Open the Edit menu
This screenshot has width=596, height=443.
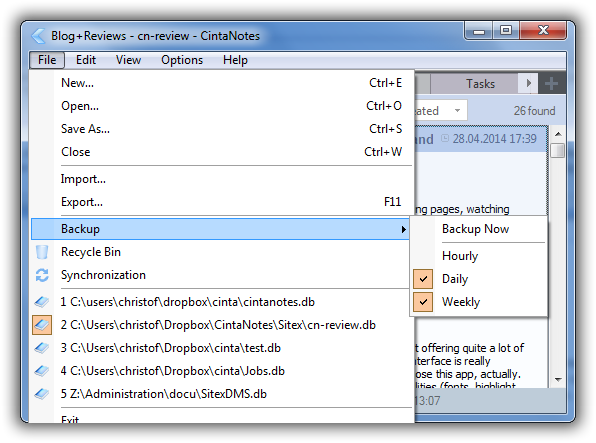[x=86, y=60]
